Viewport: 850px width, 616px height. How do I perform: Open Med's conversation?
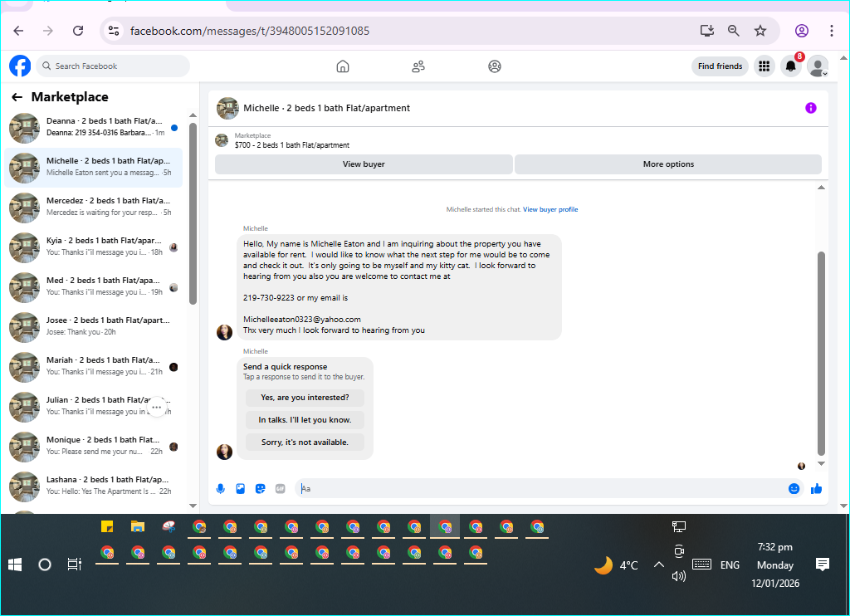[x=93, y=287]
